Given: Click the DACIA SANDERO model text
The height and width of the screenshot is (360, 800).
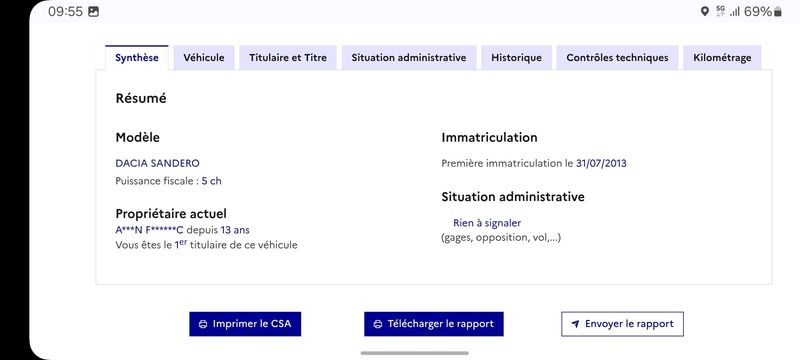Looking at the screenshot, I should [157, 163].
